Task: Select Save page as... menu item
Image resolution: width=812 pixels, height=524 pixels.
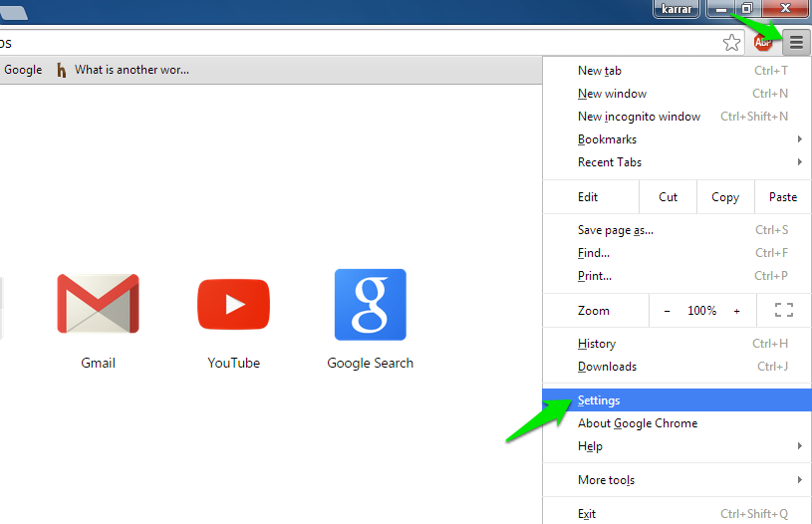Action: click(677, 230)
